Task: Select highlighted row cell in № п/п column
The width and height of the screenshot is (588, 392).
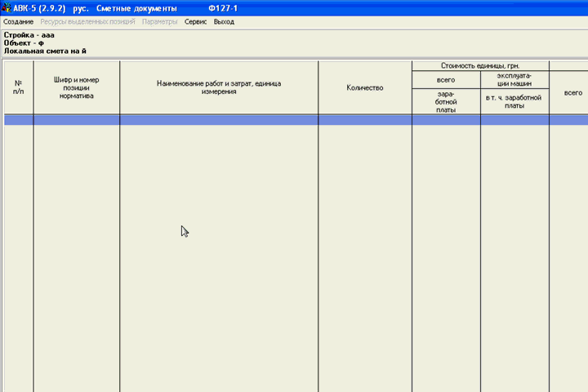Action: coord(18,120)
